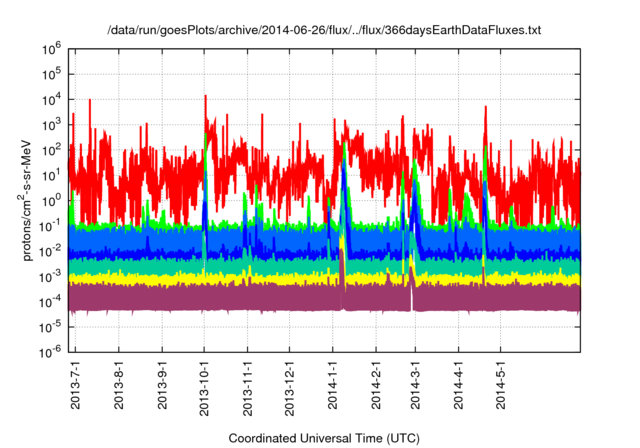Click the 10^5 y-axis tick label

coord(51,75)
